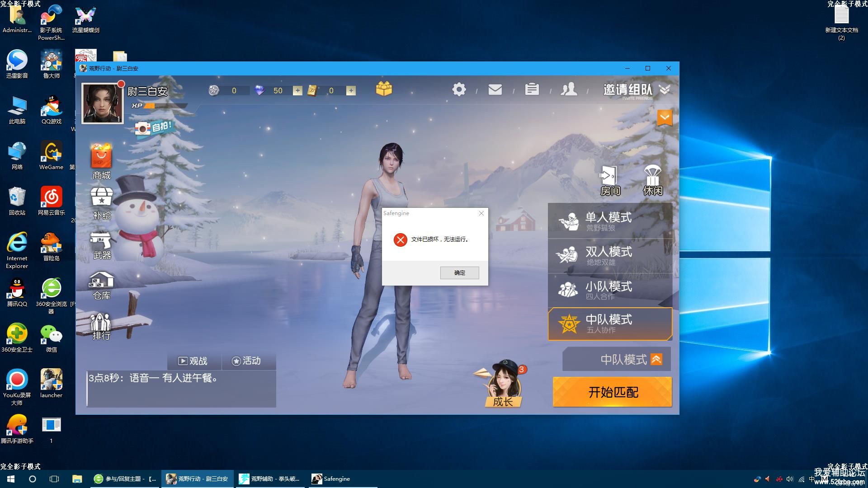Click the player avatar portrait
868x488 pixels.
(102, 103)
